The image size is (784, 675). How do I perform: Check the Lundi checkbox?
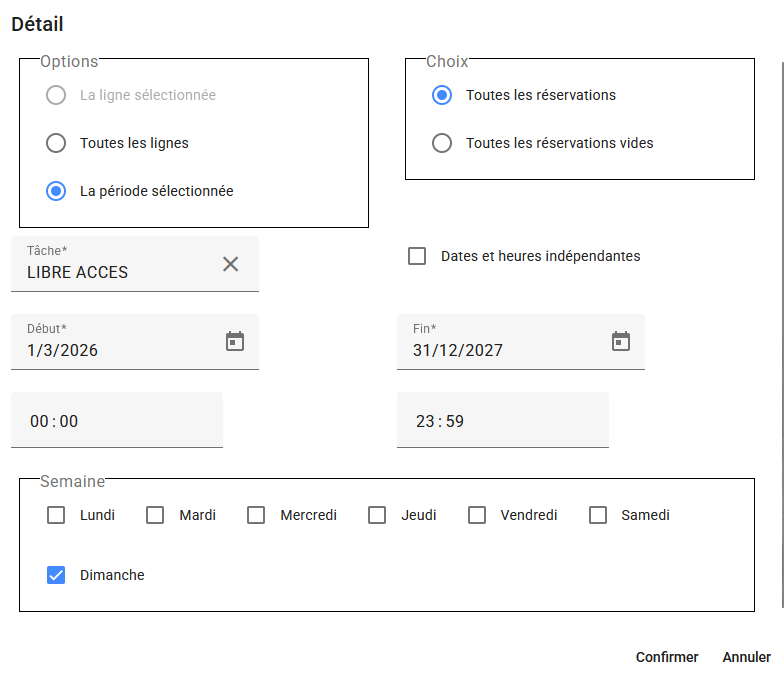pos(56,515)
